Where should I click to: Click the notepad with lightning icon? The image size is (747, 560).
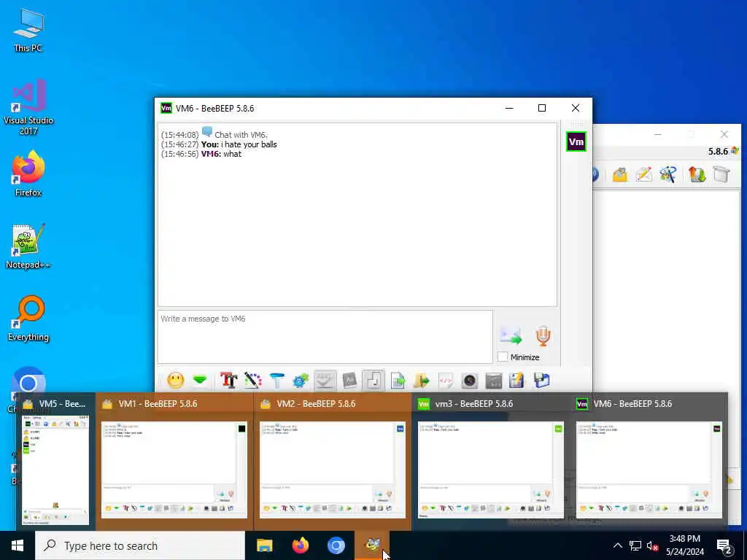tap(517, 381)
